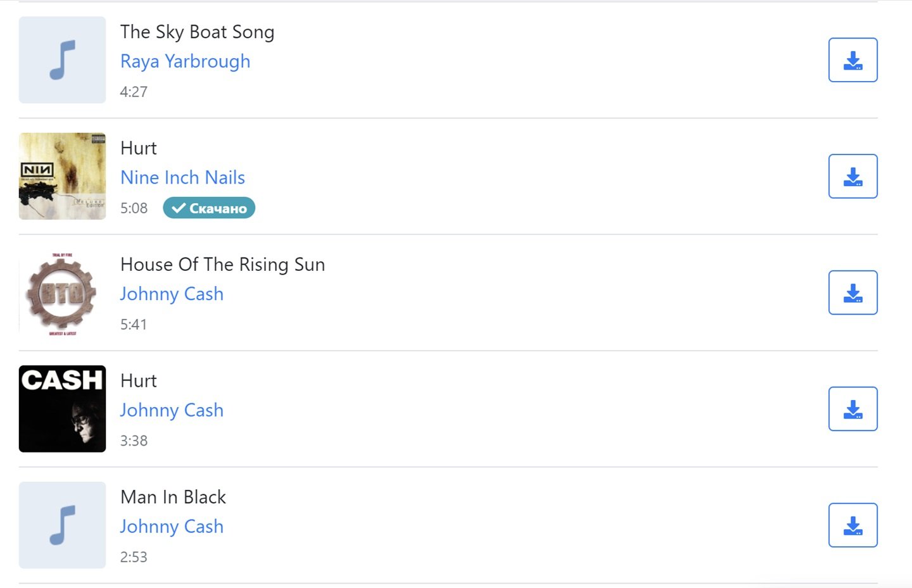Click the CASH album cover thumbnail

click(x=62, y=409)
